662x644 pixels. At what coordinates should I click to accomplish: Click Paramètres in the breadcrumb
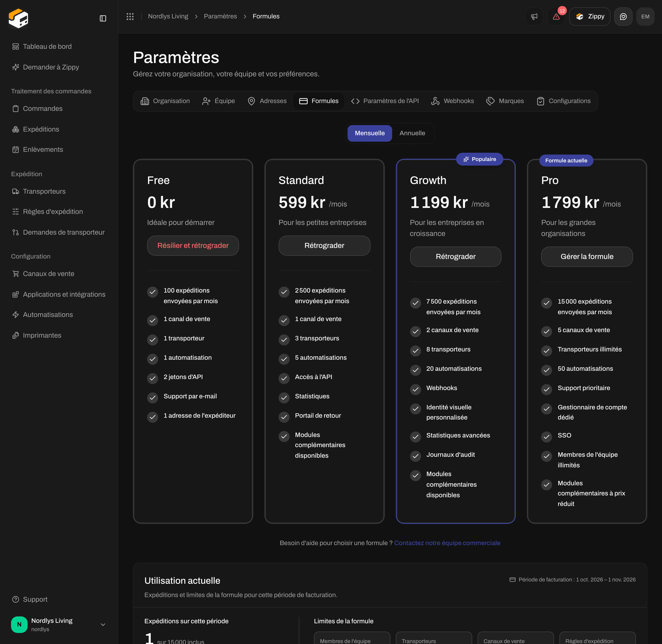pos(220,17)
